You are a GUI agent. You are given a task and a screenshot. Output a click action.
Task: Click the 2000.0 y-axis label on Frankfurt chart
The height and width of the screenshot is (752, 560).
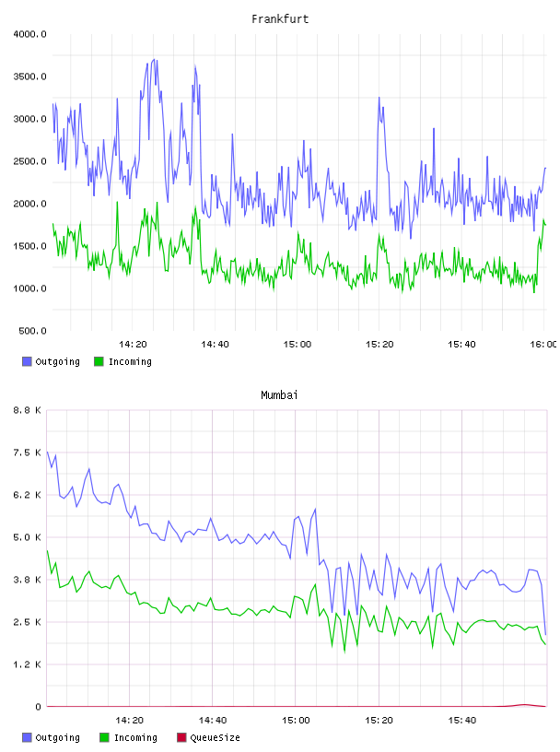29,204
